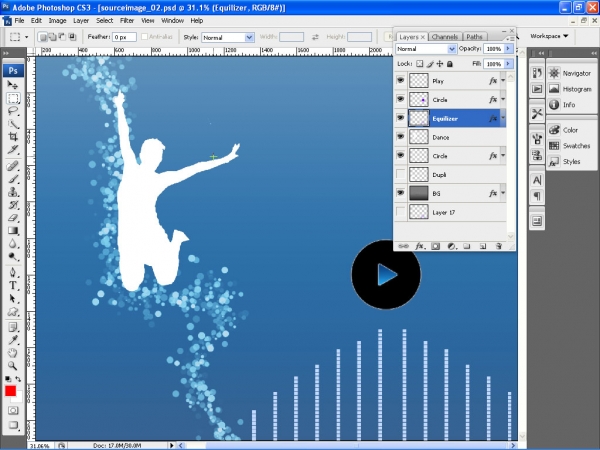Select the Lasso tool
The height and width of the screenshot is (450, 600).
pyautogui.click(x=13, y=111)
